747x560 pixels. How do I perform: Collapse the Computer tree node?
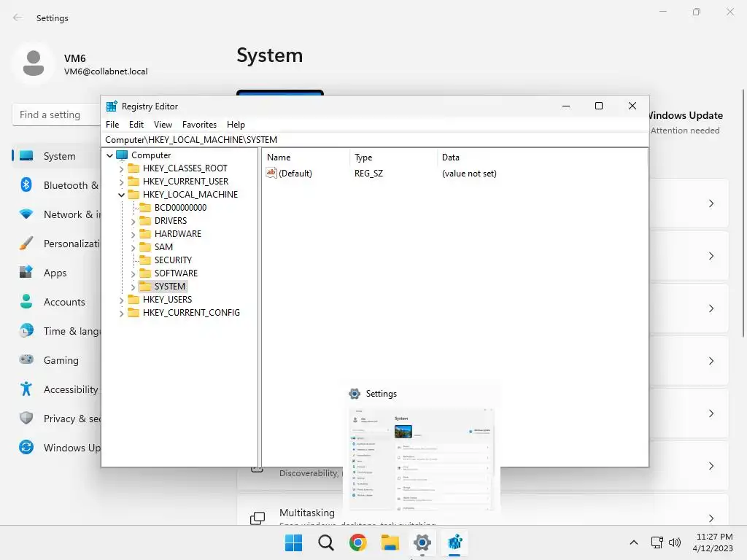[109, 155]
